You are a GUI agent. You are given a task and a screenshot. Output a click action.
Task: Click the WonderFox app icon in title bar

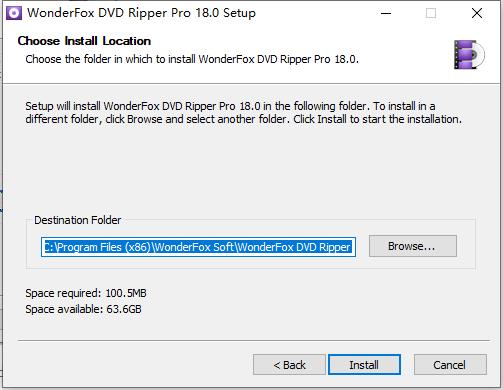coord(14,13)
